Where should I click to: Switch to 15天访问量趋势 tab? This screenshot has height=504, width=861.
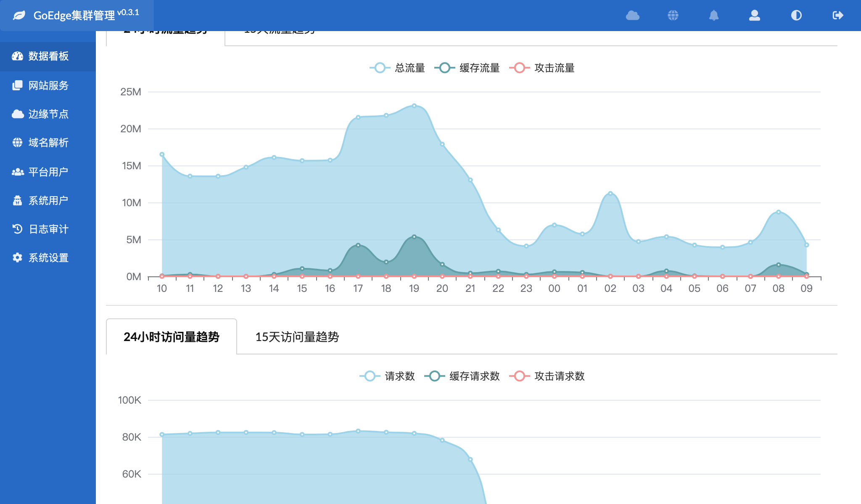(x=297, y=337)
